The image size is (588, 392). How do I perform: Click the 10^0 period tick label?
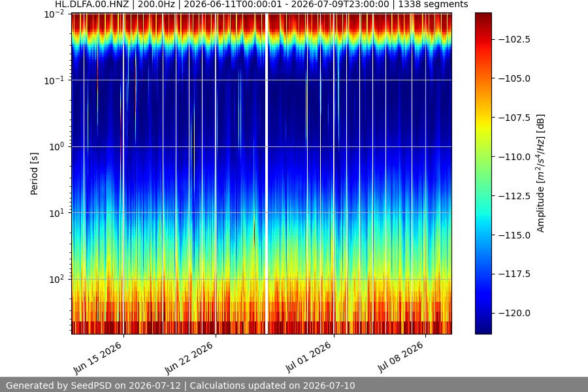57,146
